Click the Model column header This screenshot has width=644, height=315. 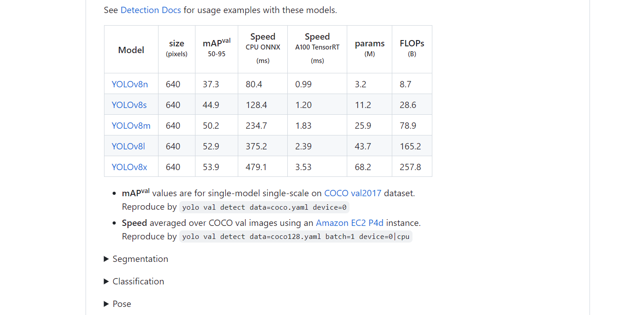pyautogui.click(x=131, y=49)
